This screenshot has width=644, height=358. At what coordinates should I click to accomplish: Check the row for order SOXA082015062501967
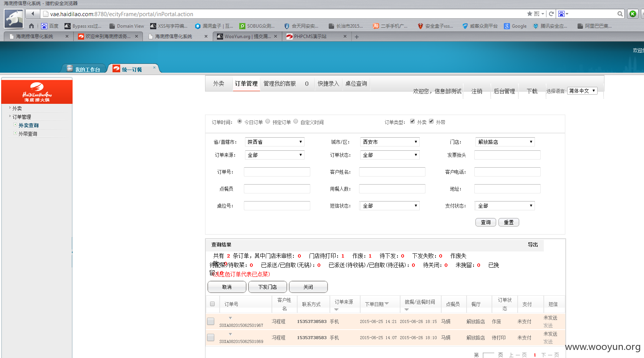[x=211, y=321]
